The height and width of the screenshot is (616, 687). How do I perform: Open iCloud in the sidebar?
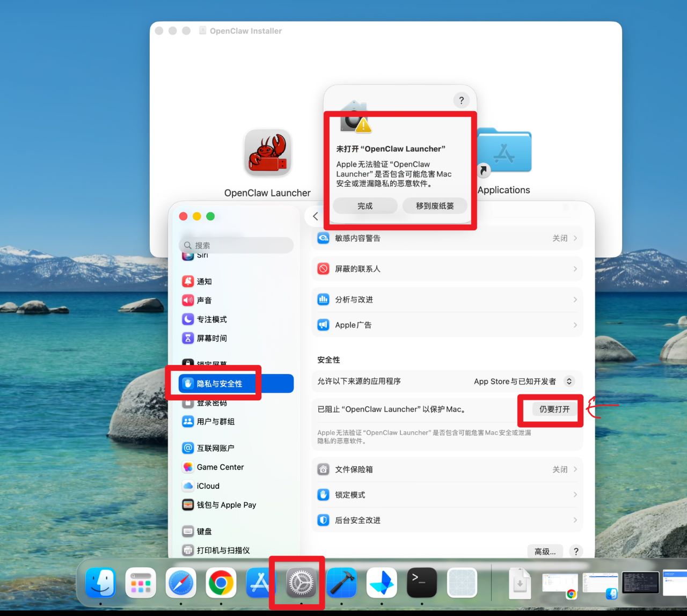[x=208, y=486]
